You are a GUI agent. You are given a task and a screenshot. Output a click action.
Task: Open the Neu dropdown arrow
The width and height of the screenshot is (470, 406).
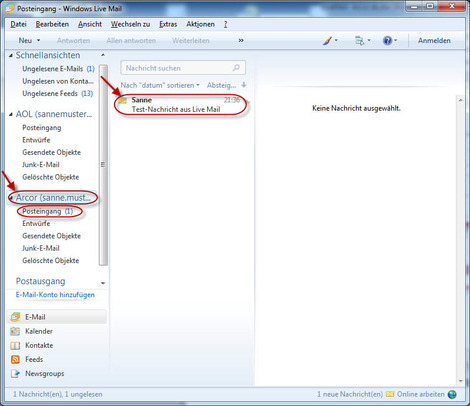pyautogui.click(x=38, y=41)
